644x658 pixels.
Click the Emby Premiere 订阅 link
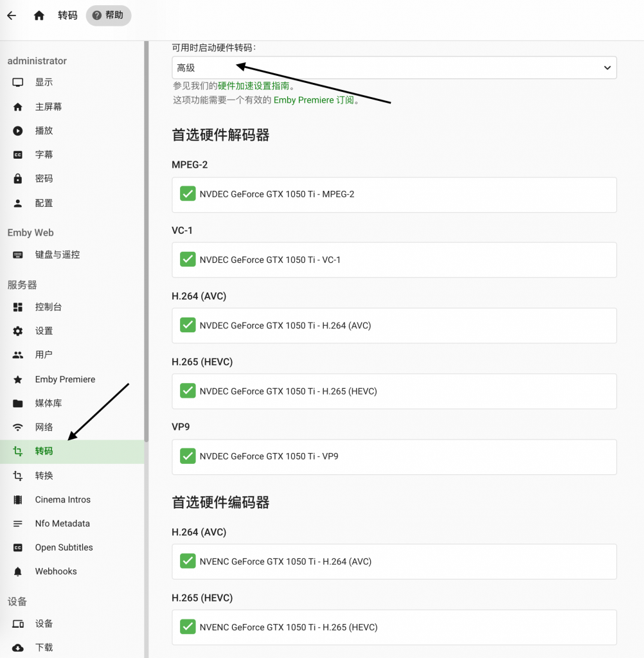(314, 100)
